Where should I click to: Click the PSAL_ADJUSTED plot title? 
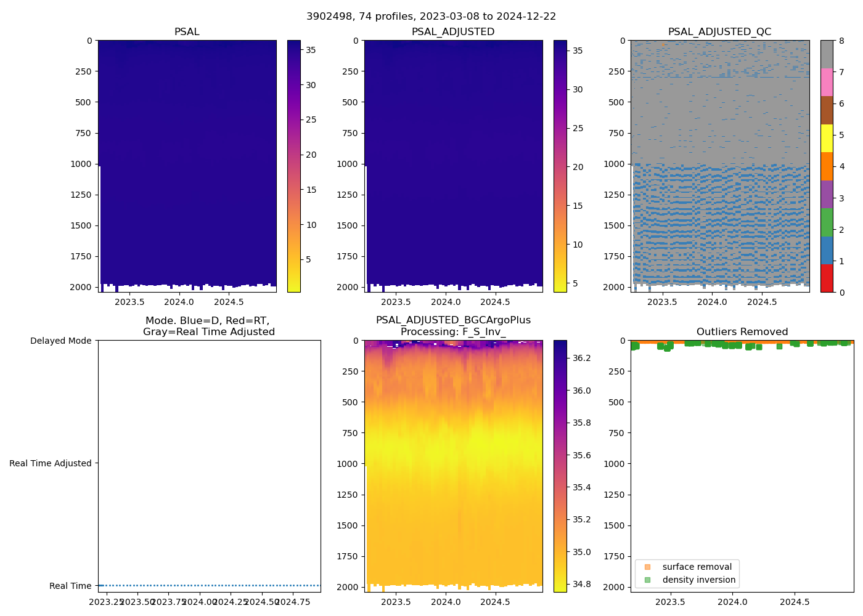tap(453, 32)
